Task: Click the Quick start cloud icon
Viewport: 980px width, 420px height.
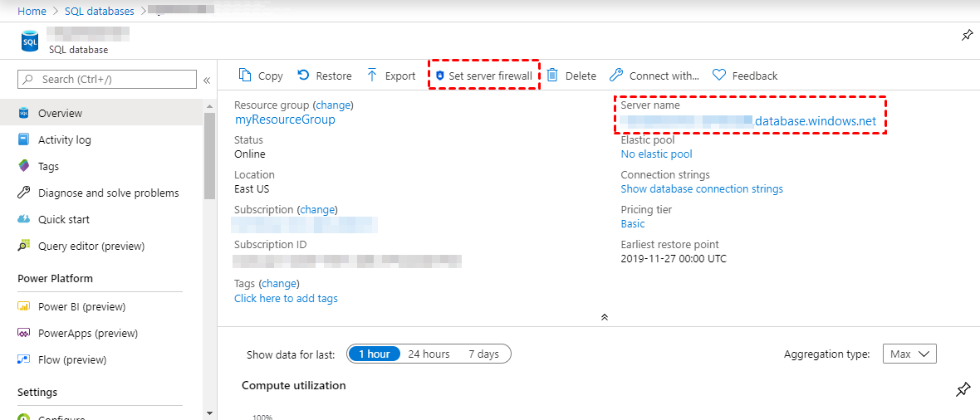Action: click(24, 219)
